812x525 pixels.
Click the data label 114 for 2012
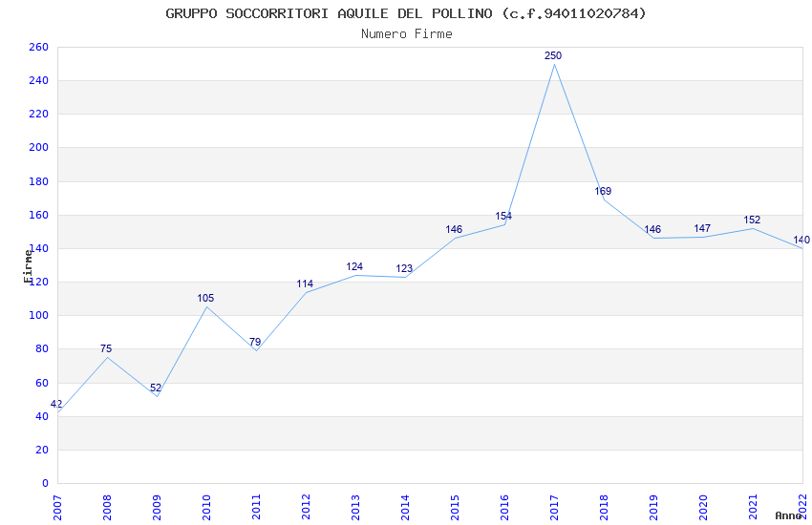(x=305, y=283)
